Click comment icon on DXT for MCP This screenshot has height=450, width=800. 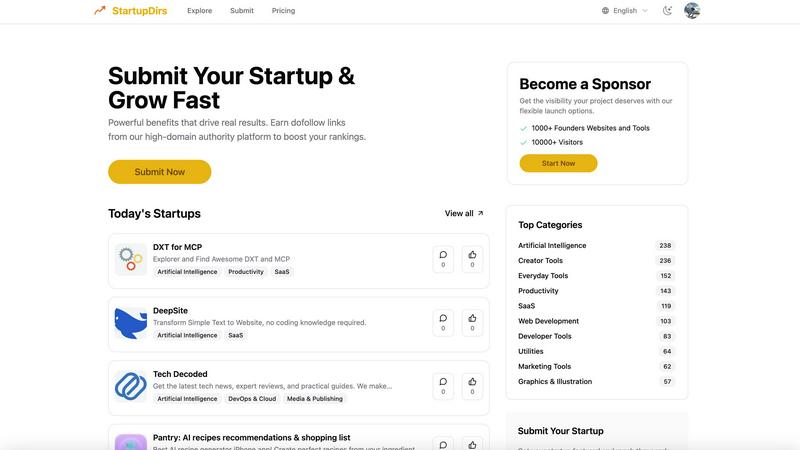[443, 259]
